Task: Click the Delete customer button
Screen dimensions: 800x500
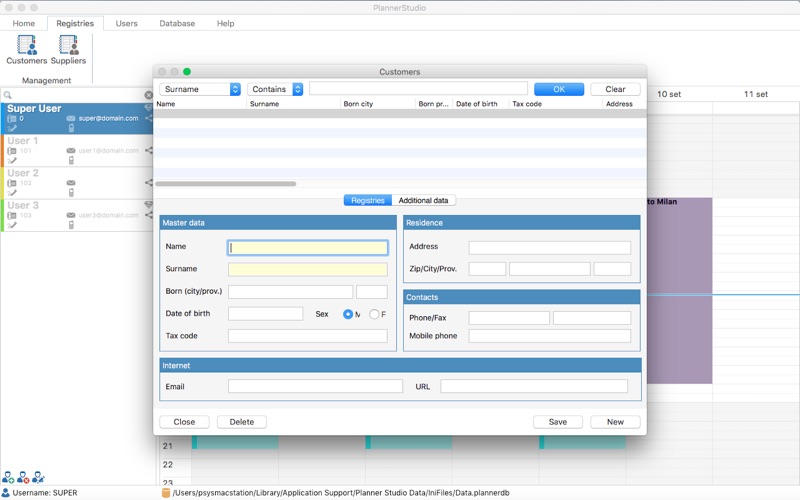Action: pos(242,422)
